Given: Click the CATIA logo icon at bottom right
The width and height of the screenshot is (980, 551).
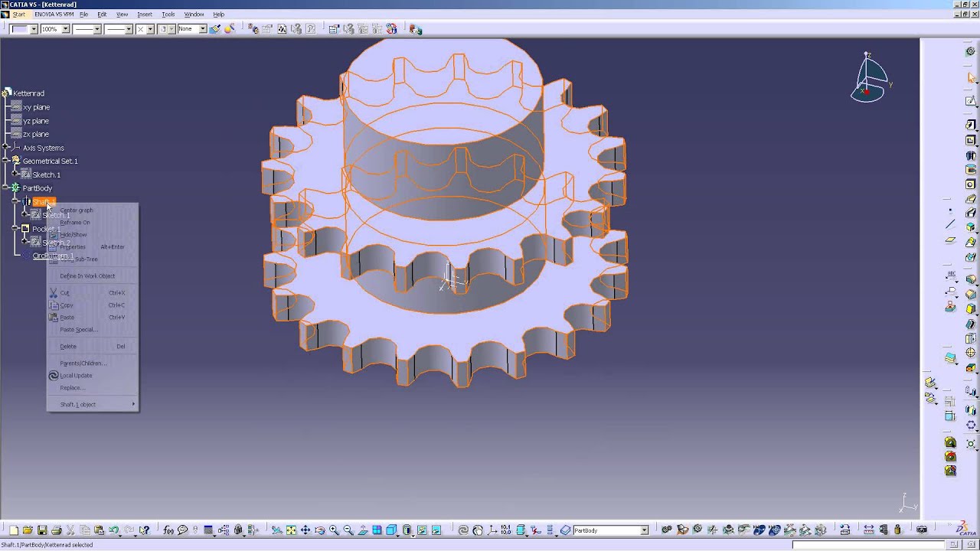Looking at the screenshot, I should (965, 528).
